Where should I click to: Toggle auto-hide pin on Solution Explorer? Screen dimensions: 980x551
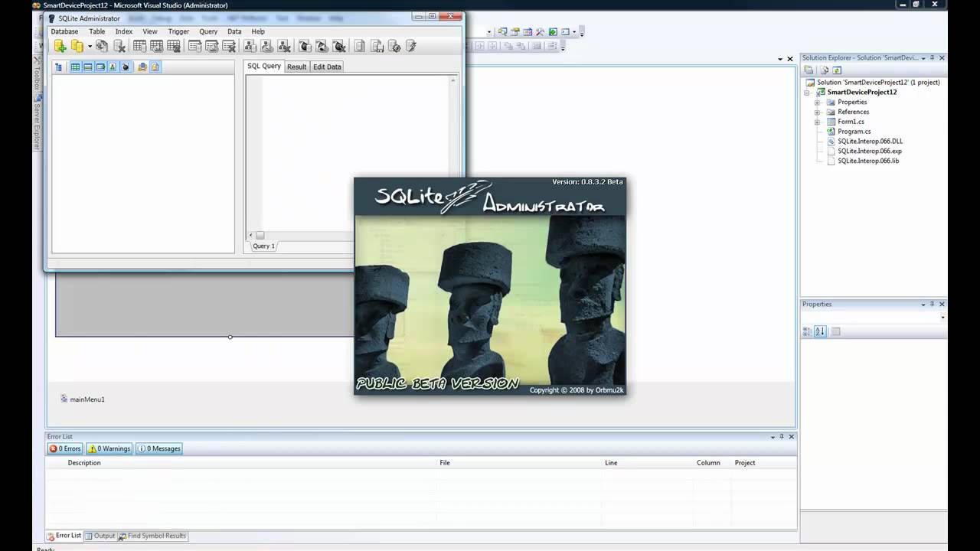click(933, 58)
